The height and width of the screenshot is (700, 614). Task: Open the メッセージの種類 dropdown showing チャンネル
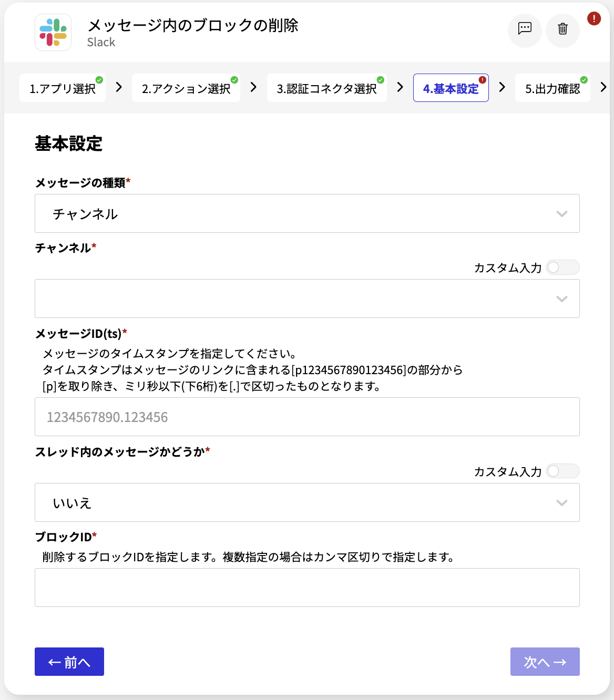307,213
